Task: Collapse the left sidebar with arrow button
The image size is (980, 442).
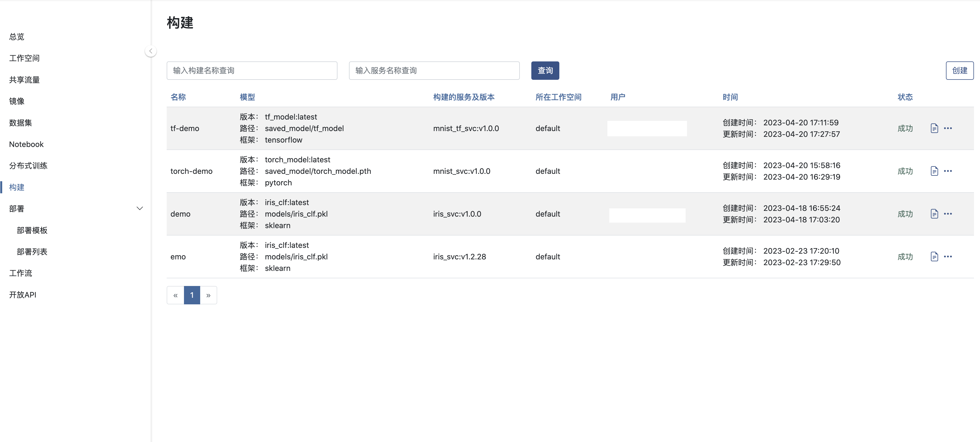Action: tap(151, 51)
